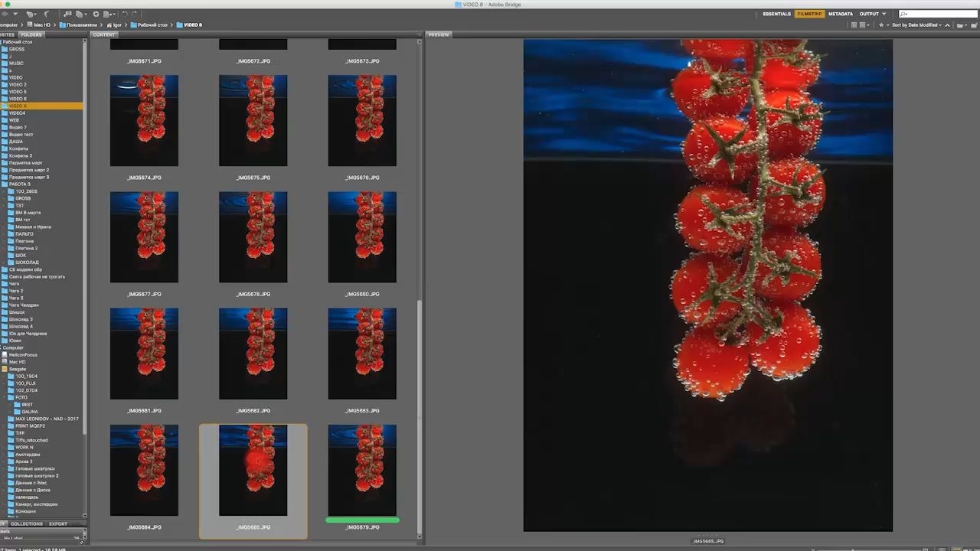Click the filter by rating star icon

[881, 24]
